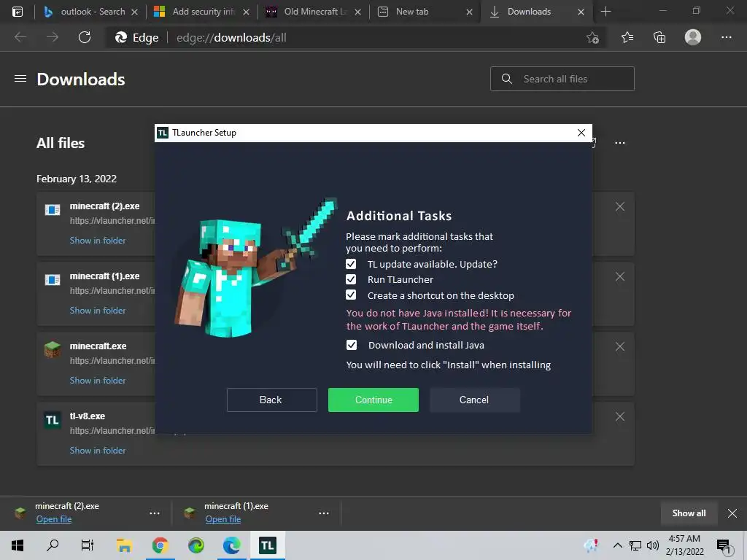Open Windows taskbar search
The image size is (747, 560).
pyautogui.click(x=53, y=545)
